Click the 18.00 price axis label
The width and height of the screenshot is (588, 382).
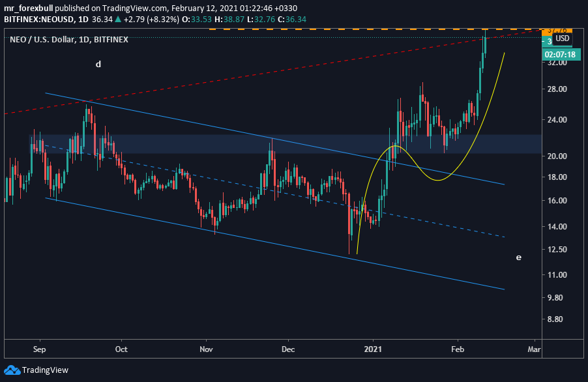point(557,177)
